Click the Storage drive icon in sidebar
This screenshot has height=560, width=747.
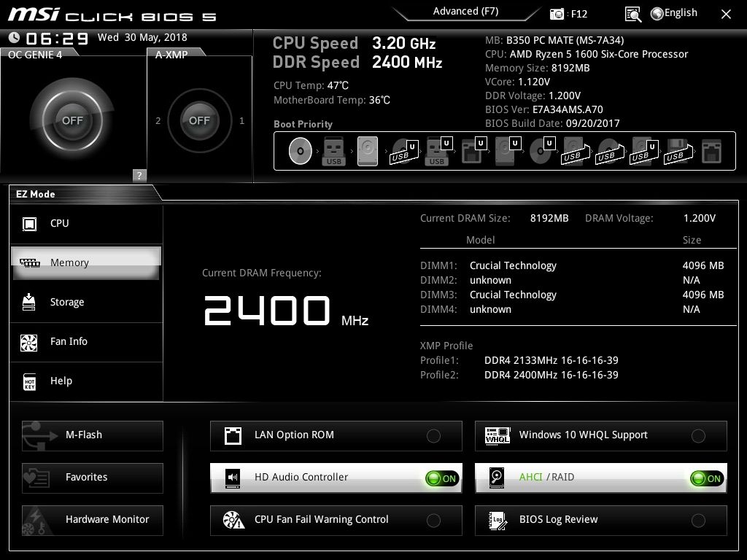29,302
